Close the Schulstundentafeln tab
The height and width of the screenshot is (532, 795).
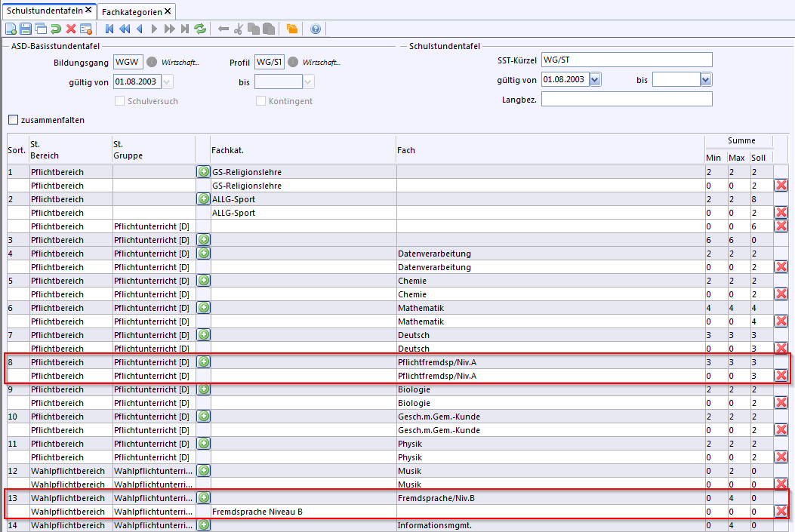(x=88, y=10)
